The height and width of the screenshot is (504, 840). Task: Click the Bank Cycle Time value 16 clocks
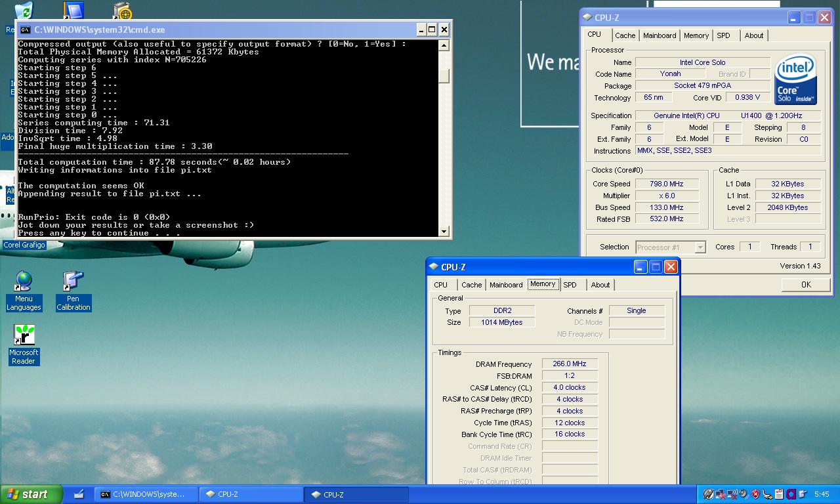pyautogui.click(x=570, y=434)
